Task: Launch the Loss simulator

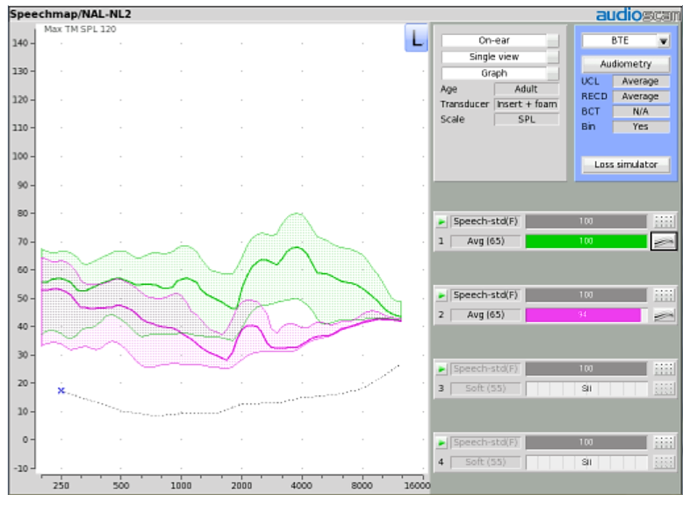Action: [x=626, y=165]
